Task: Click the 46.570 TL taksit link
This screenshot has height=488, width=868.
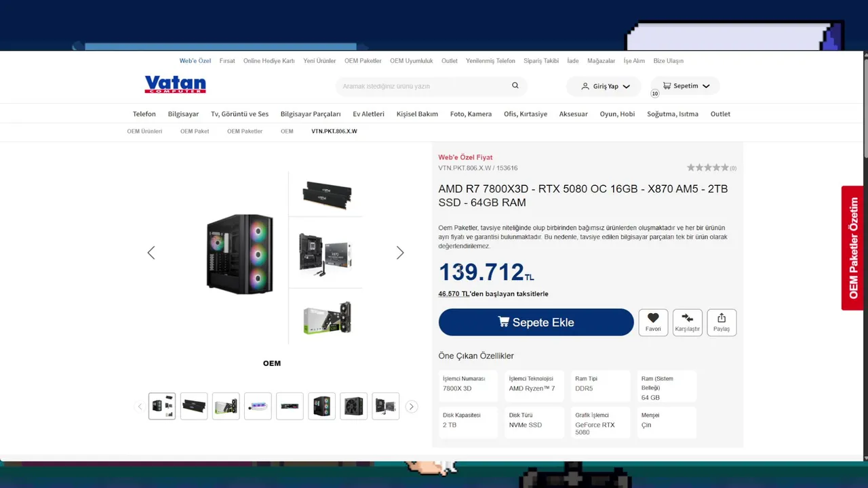Action: 454,294
